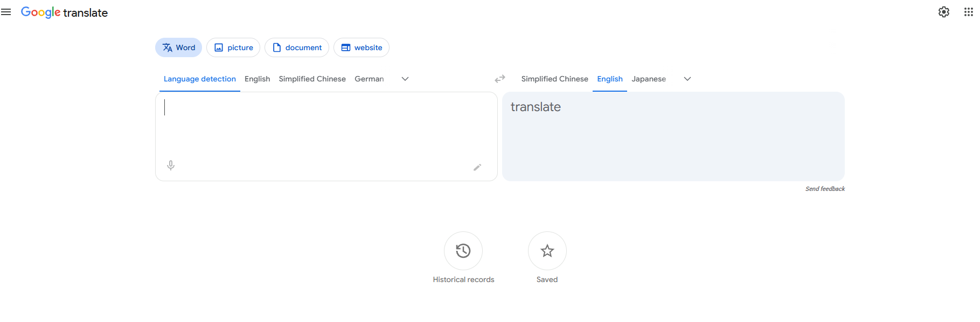Choose English as target language
Viewport: 980px width, 322px height.
point(610,79)
